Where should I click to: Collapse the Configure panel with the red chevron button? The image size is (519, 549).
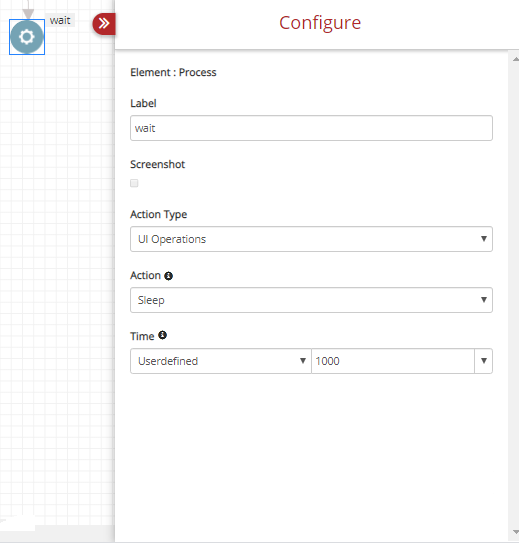pyautogui.click(x=104, y=24)
